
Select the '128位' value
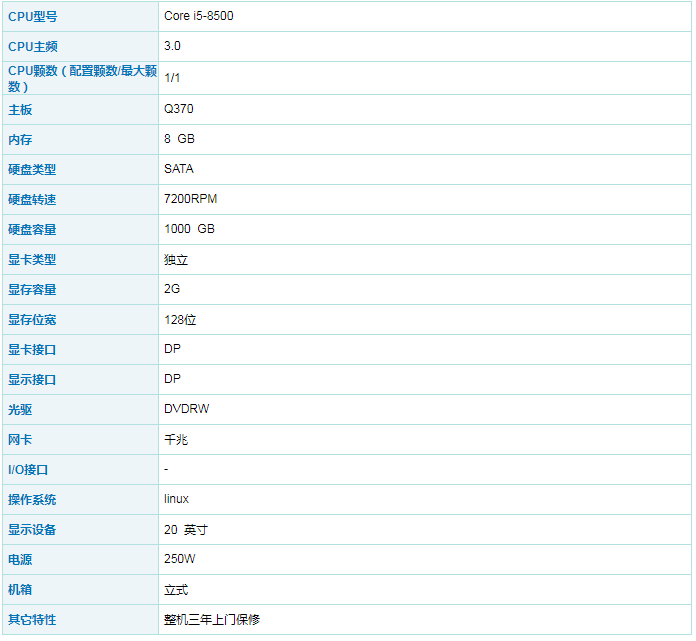tap(180, 320)
